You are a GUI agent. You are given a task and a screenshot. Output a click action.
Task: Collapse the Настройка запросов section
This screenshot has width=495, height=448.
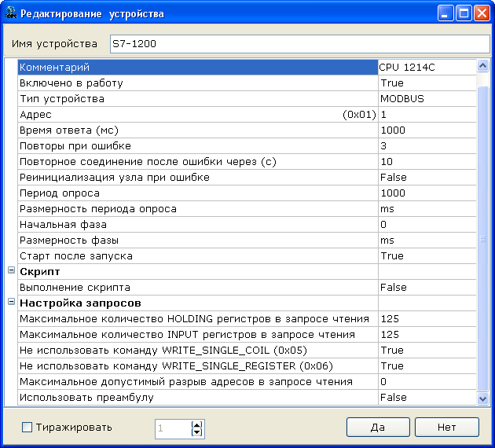[x=11, y=302]
